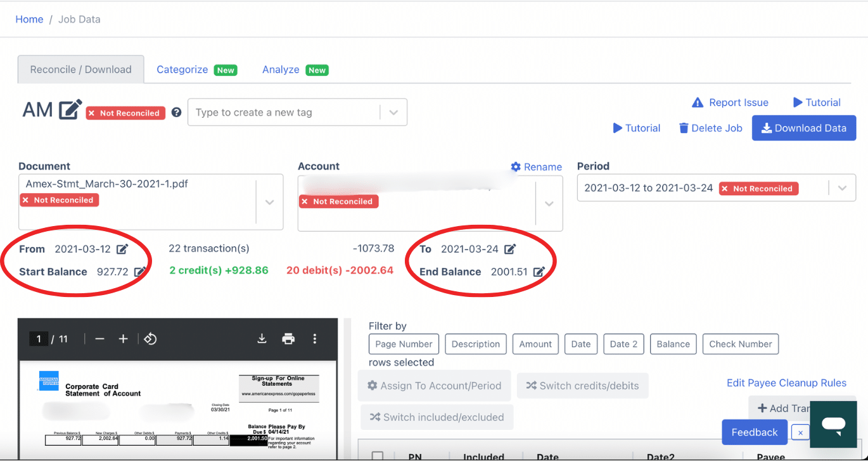Expand the Account dropdown
Screen dimensions: 868x461
tap(549, 204)
